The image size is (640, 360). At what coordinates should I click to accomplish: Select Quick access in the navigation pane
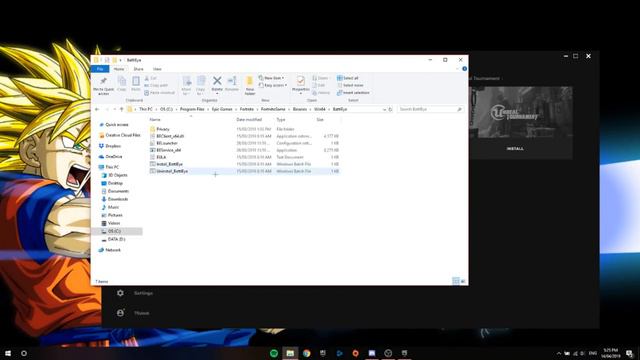coord(117,124)
